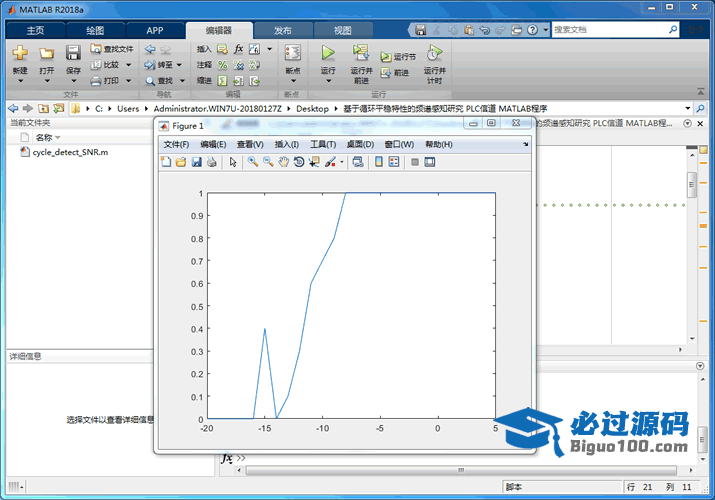Click the 名称 column header
The width and height of the screenshot is (715, 500).
(44, 137)
